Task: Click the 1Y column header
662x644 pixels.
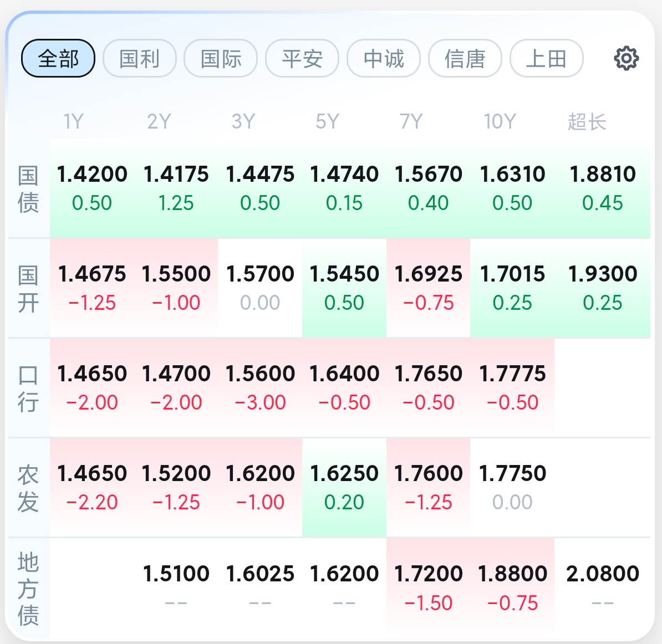Action: click(x=73, y=121)
